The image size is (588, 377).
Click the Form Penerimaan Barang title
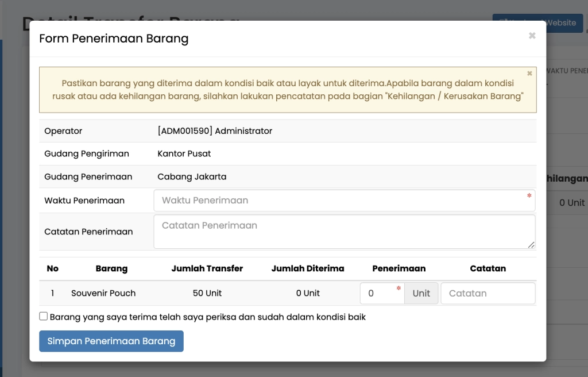[x=114, y=39]
